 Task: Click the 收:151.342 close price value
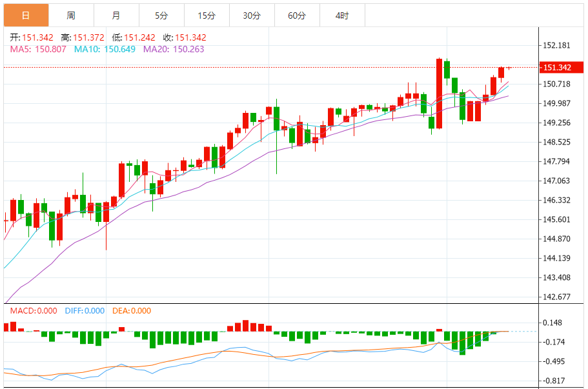185,37
